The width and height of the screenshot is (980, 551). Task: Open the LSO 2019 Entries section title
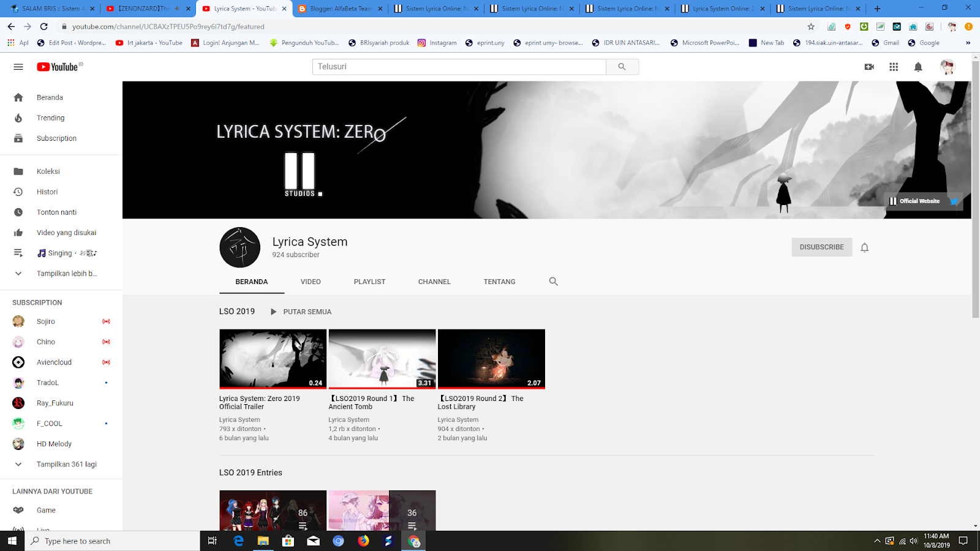point(251,473)
